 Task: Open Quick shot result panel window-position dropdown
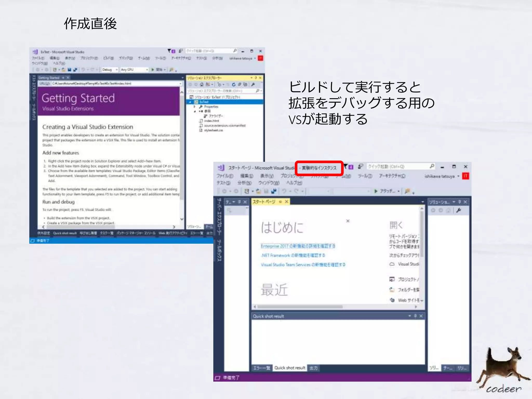[x=409, y=316]
